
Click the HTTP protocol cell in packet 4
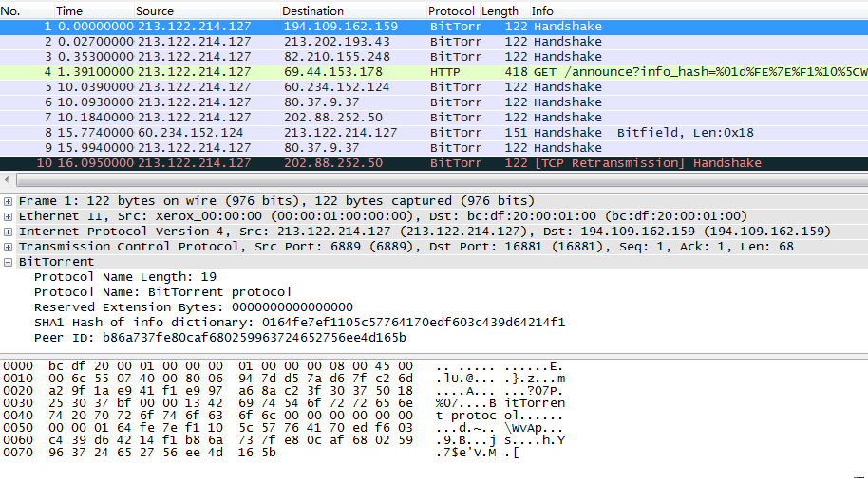coord(445,72)
